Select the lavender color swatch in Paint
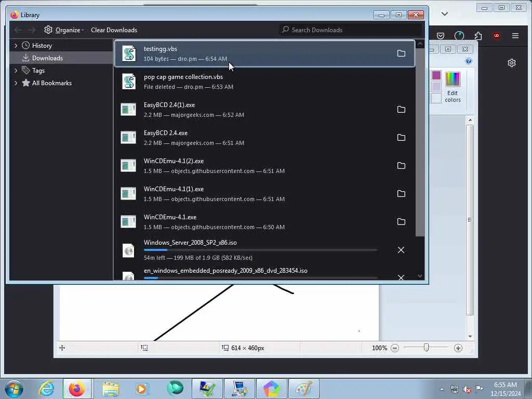This screenshot has width=532, height=399. 436,87
